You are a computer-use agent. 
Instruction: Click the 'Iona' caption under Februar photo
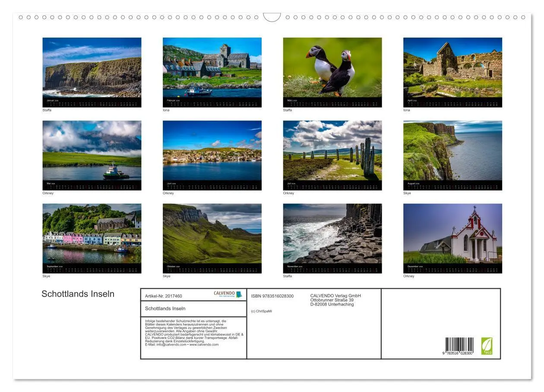(x=166, y=110)
